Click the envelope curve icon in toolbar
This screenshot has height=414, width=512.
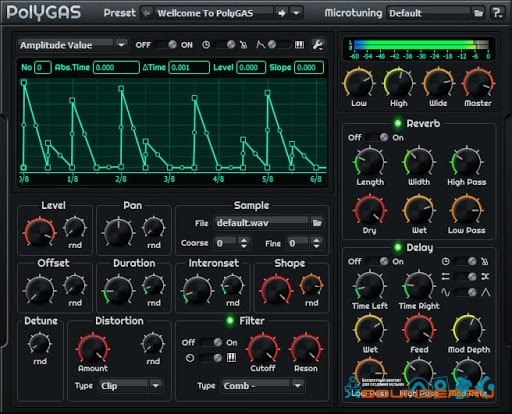tap(260, 44)
